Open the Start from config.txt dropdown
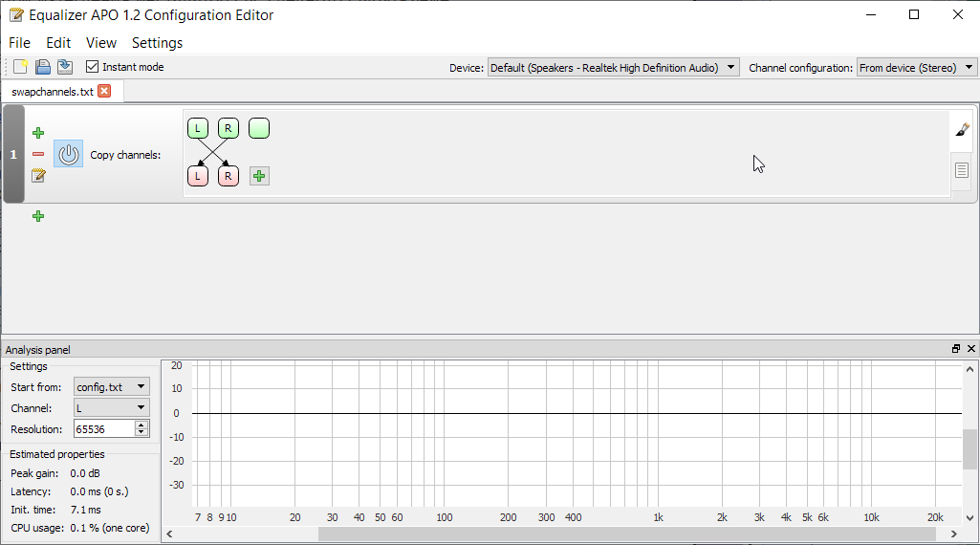This screenshot has height=545, width=980. tap(111, 387)
